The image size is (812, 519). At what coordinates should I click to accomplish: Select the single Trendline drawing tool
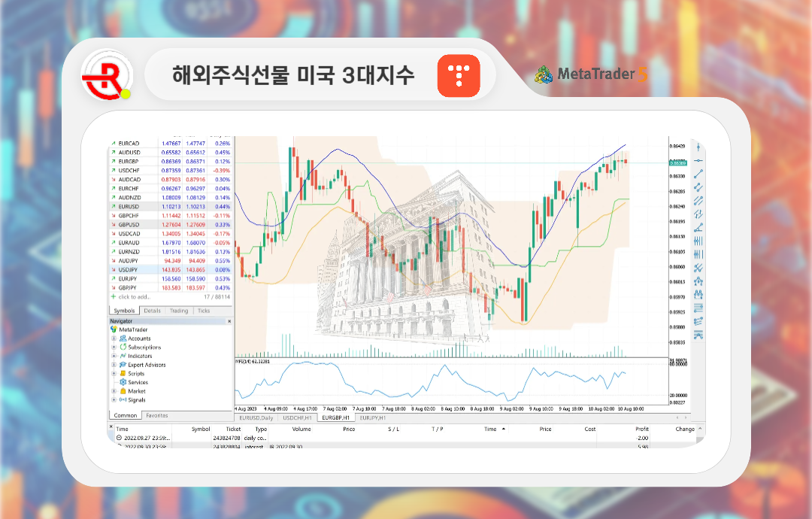coord(698,174)
